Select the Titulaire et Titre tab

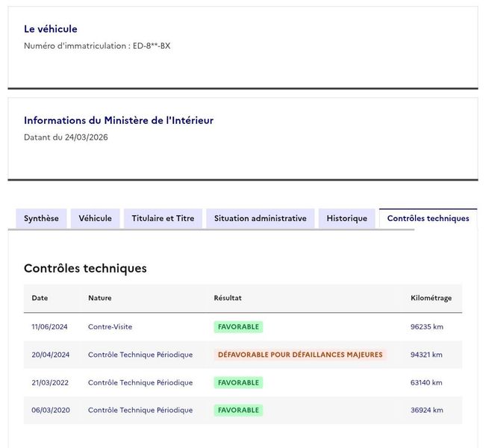point(163,219)
